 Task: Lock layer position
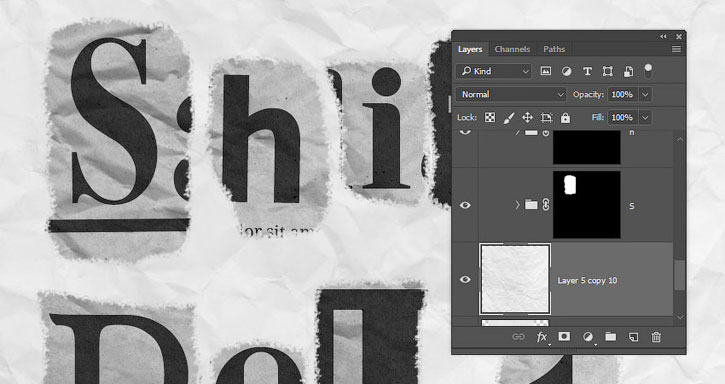point(528,118)
